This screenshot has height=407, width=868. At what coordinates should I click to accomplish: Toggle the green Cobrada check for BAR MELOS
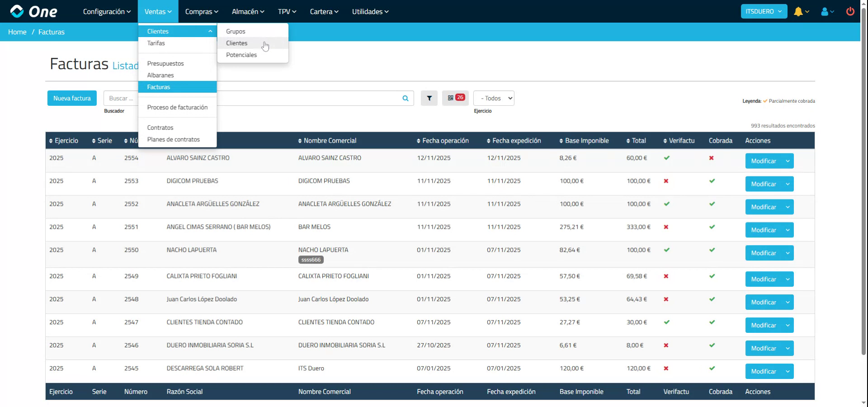712,227
